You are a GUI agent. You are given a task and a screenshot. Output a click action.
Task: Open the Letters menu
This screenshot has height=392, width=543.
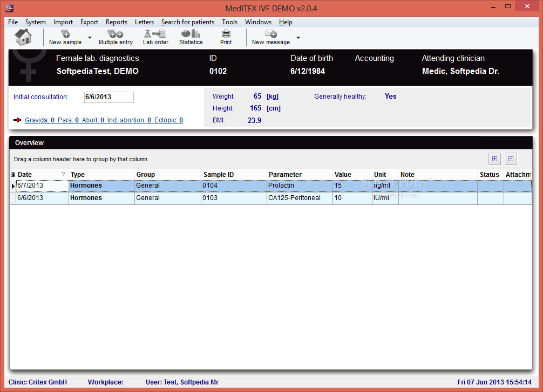144,22
